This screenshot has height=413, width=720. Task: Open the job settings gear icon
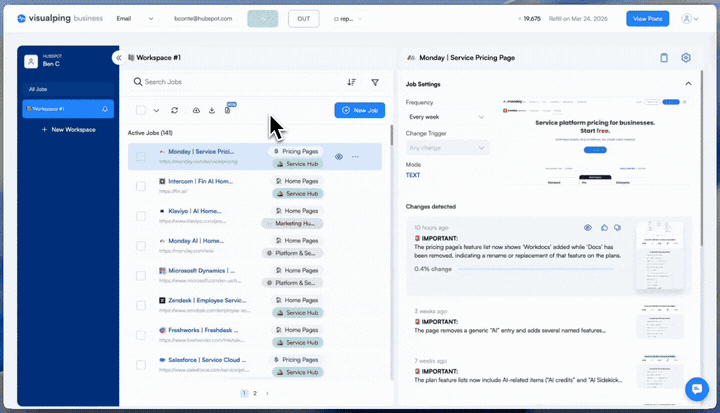coord(686,57)
